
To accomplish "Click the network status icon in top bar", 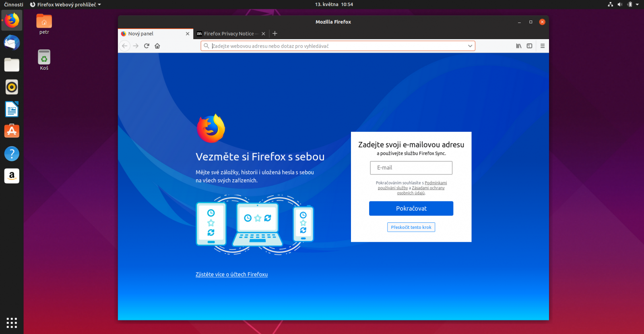I will (610, 4).
